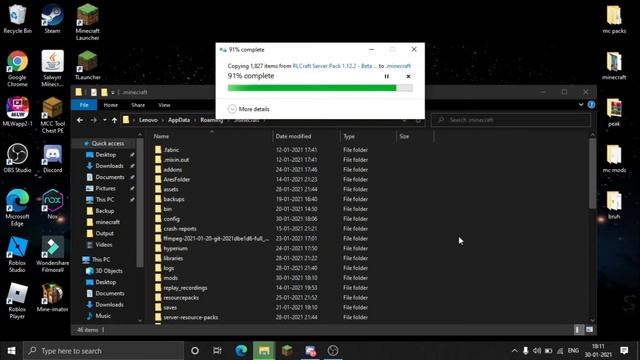Screen dimensions: 640x360
Task: Select the peak archive on desktop
Action: tap(614, 112)
